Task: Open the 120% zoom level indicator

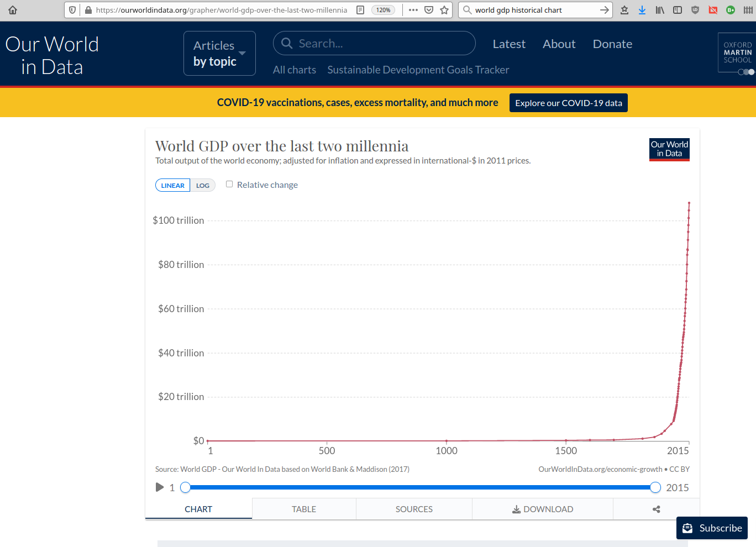Action: [x=383, y=10]
